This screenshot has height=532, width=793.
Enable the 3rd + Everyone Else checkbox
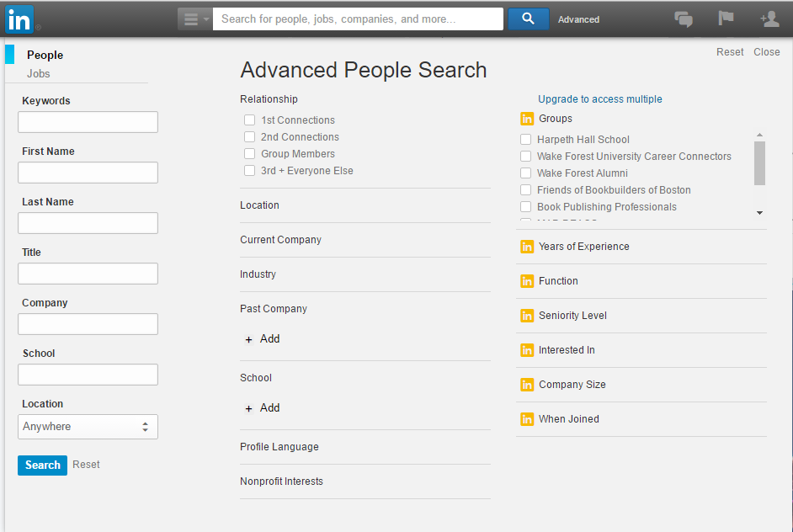point(249,170)
